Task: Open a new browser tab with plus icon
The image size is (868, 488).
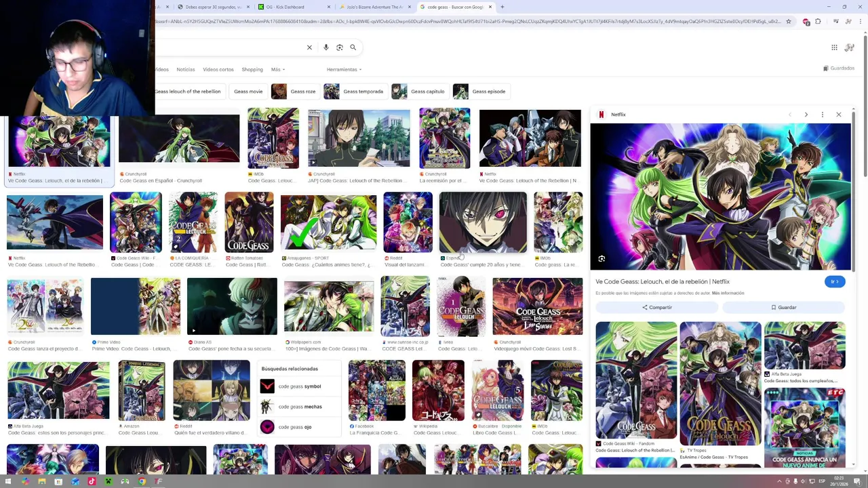Action: [x=502, y=7]
